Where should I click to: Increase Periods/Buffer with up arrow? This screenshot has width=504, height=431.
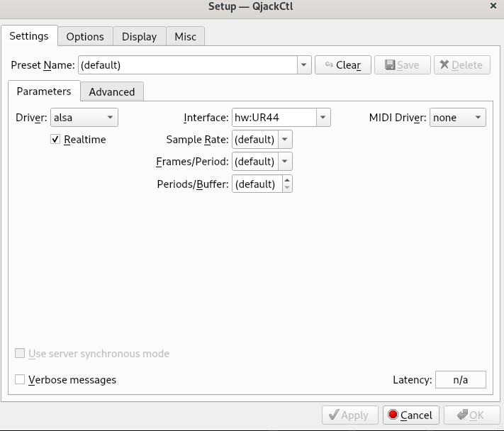(x=287, y=179)
